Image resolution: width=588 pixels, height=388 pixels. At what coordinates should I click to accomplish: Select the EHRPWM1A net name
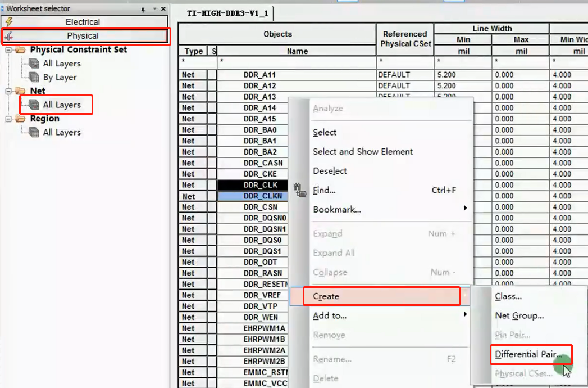click(265, 328)
